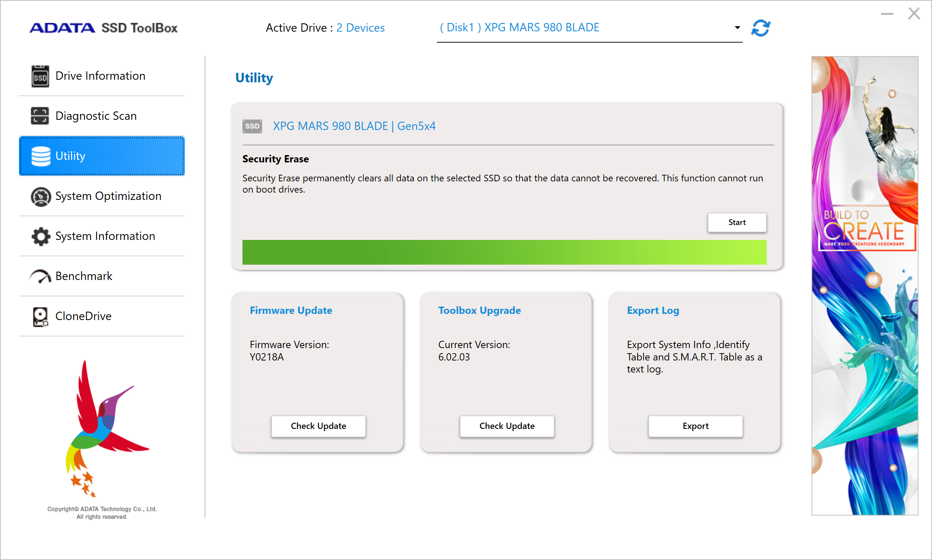Click the Utility database icon

41,156
